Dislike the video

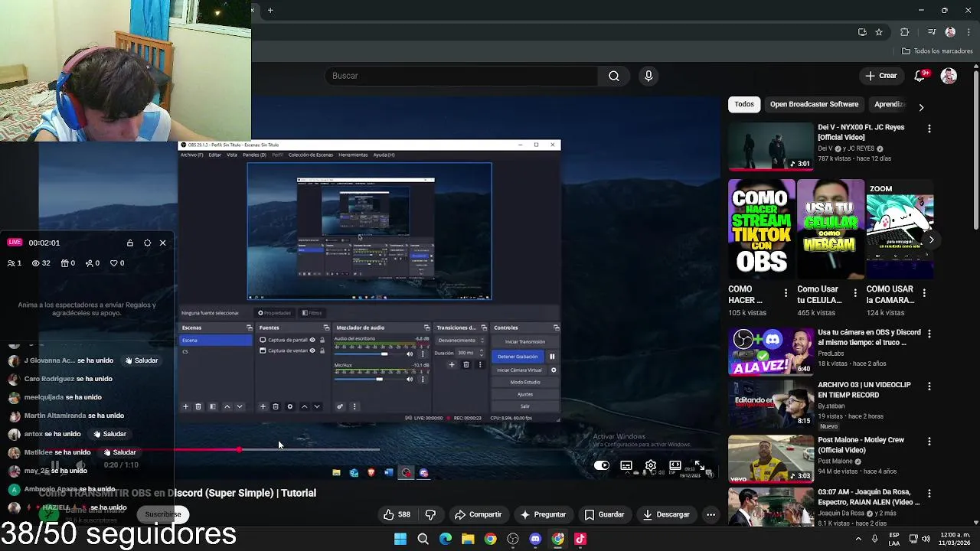tap(430, 514)
